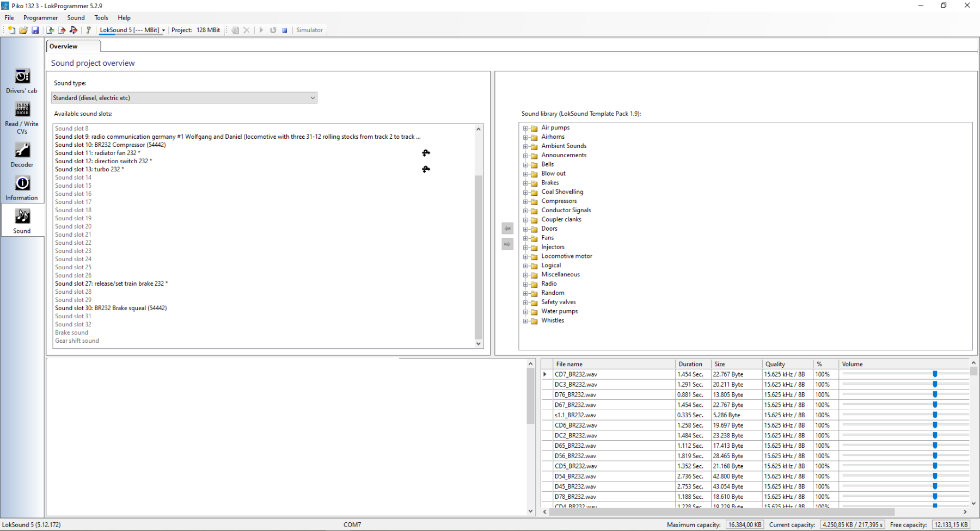
Task: Sort table by Duration column header
Action: point(693,364)
